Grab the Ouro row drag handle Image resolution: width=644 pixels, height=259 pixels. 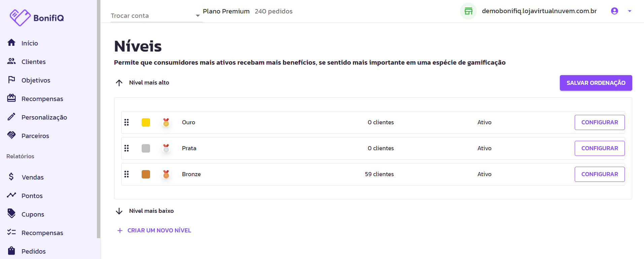point(127,122)
